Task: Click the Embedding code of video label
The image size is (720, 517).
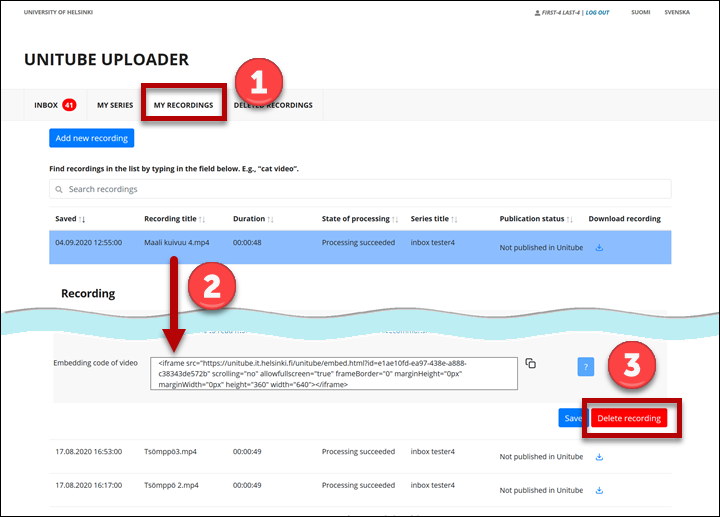Action: [96, 363]
